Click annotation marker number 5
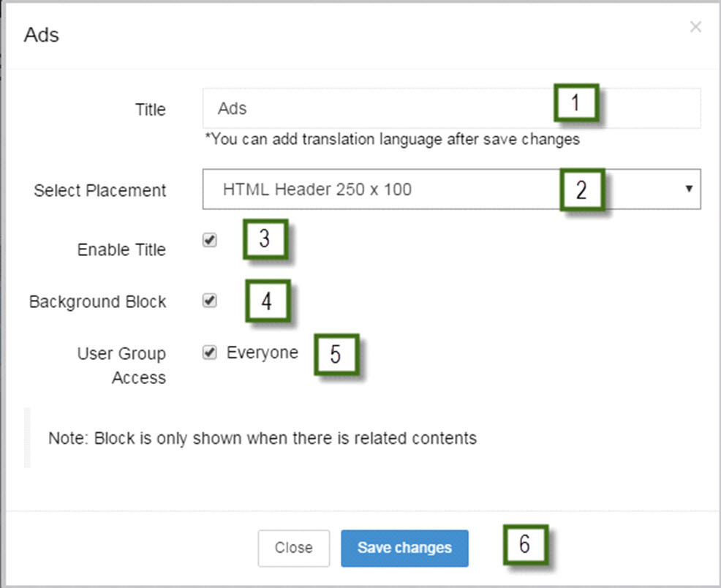The width and height of the screenshot is (721, 588). tap(336, 355)
